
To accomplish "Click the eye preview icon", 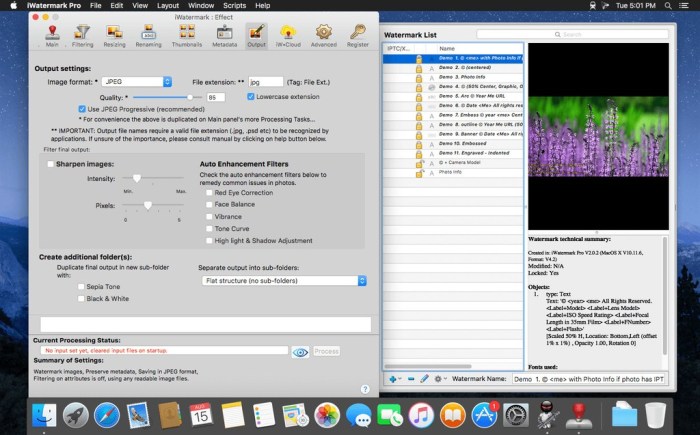I will tap(299, 351).
